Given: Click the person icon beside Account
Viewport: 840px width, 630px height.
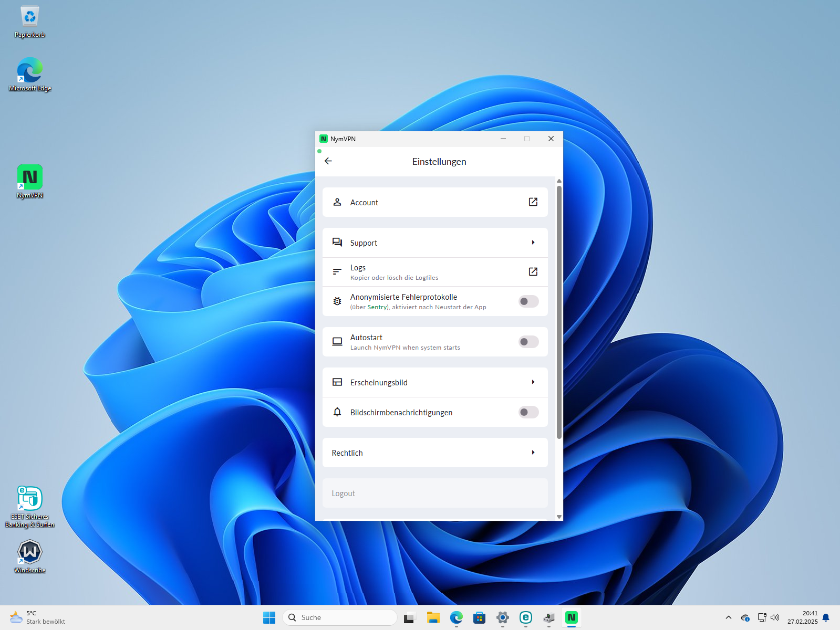Looking at the screenshot, I should [337, 202].
